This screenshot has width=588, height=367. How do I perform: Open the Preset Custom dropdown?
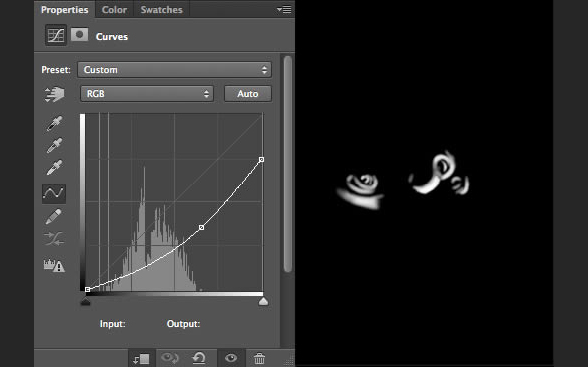(x=174, y=70)
